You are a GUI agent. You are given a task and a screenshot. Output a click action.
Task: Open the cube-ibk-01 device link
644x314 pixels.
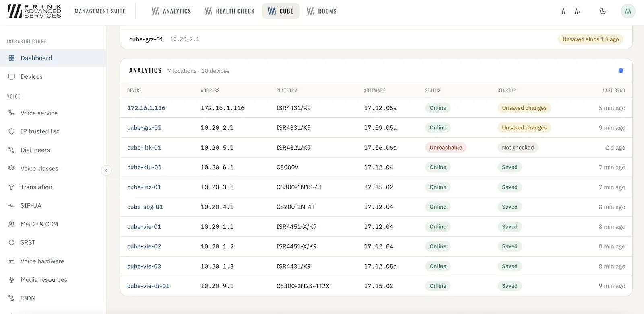(144, 148)
